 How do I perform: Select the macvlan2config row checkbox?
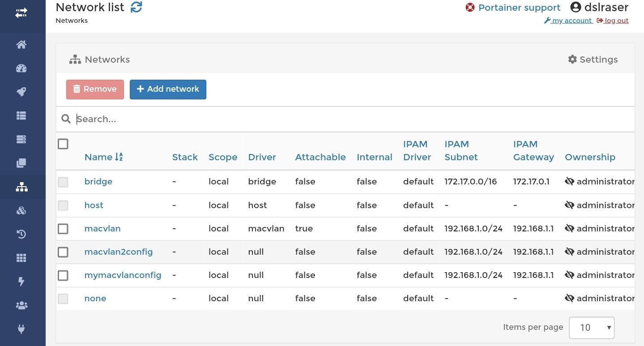[63, 252]
